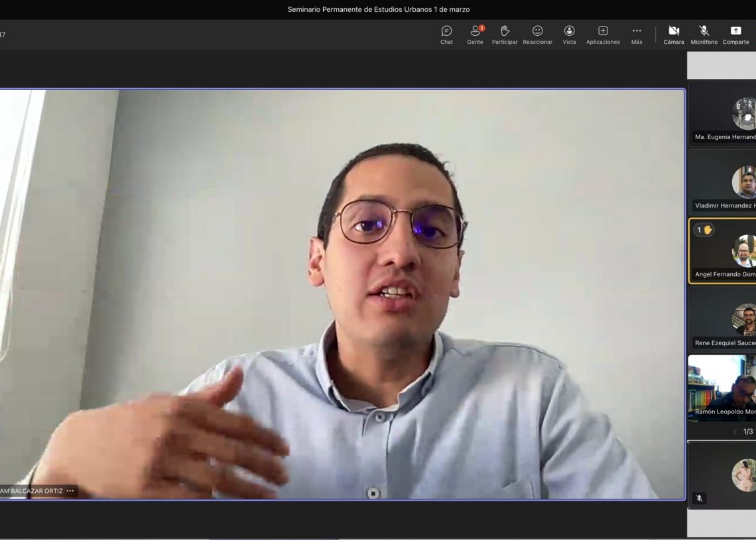756x540 pixels.
Task: Select Ma. Eugenia Hernandez participant tile
Action: (723, 113)
